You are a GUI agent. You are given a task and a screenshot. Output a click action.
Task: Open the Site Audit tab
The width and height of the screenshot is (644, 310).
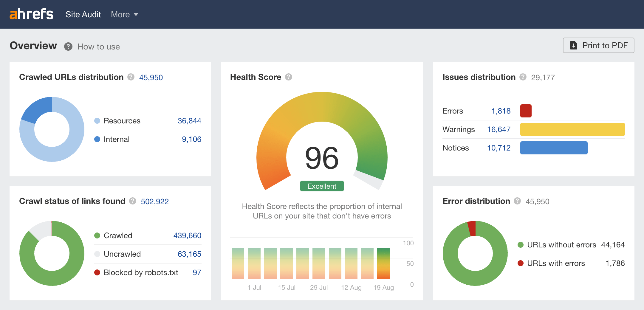[x=83, y=14]
